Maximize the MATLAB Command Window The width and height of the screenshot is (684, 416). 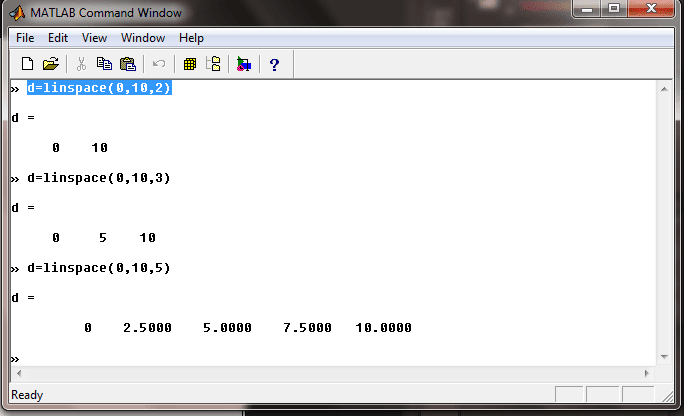pyautogui.click(x=614, y=9)
